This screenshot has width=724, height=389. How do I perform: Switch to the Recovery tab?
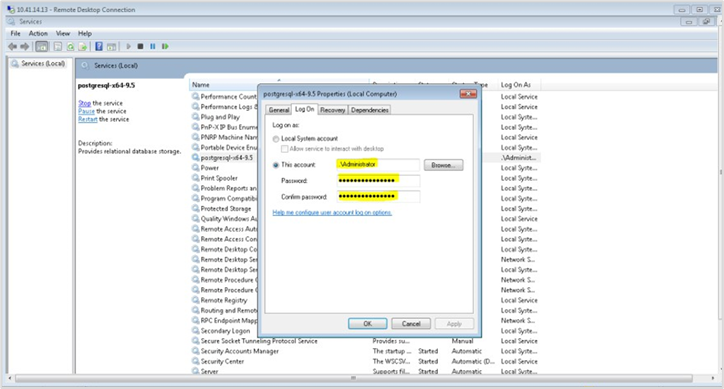tap(332, 110)
